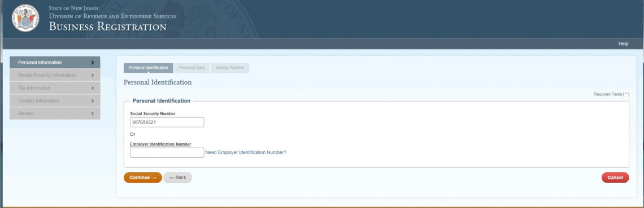The height and width of the screenshot is (208, 644).
Task: Click the red Cancel button
Action: 615,178
